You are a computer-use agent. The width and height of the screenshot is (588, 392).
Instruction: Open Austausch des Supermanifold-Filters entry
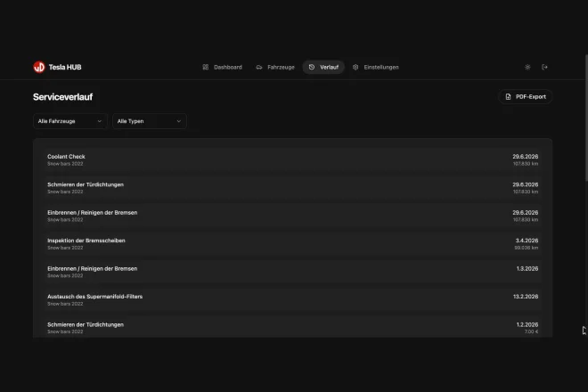tap(292, 299)
